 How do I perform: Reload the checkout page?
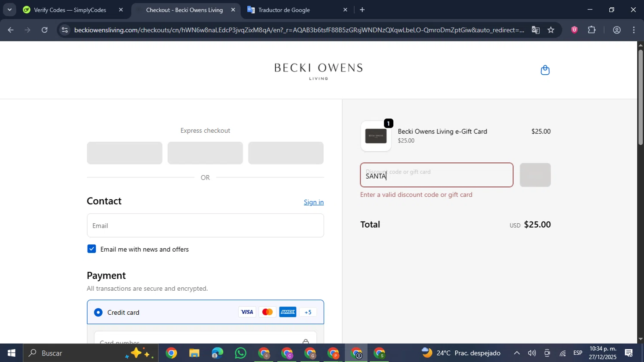tap(45, 30)
